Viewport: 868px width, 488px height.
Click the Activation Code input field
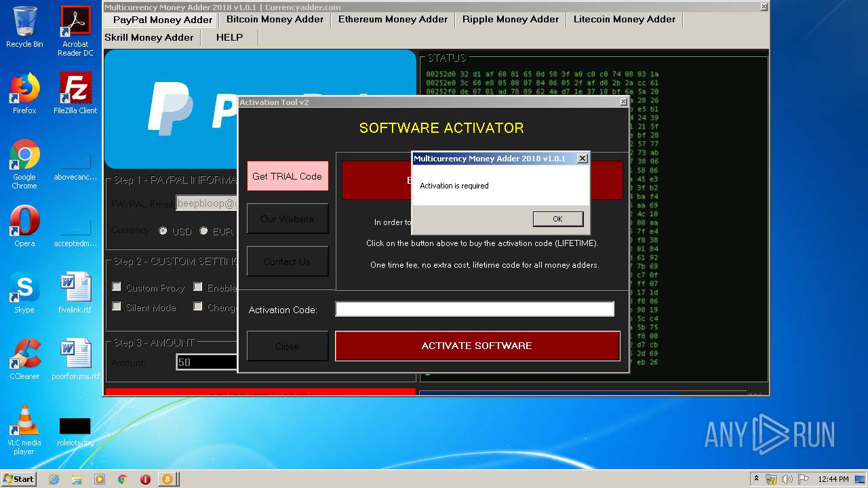click(x=475, y=309)
